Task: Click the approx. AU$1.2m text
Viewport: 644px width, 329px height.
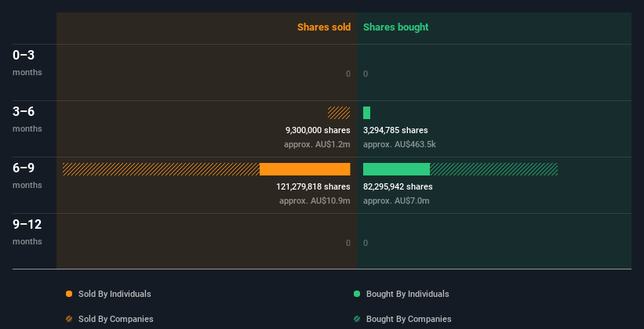Action: [x=317, y=144]
